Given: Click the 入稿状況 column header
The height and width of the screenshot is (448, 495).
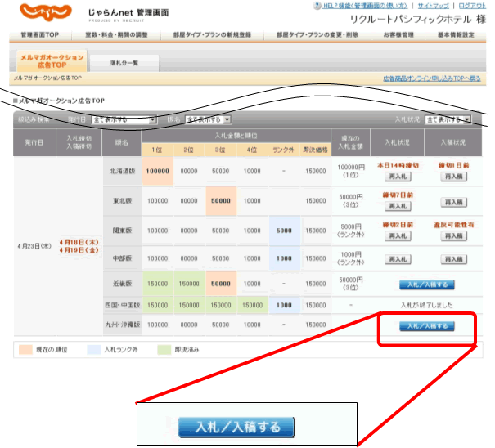Looking at the screenshot, I should (453, 142).
